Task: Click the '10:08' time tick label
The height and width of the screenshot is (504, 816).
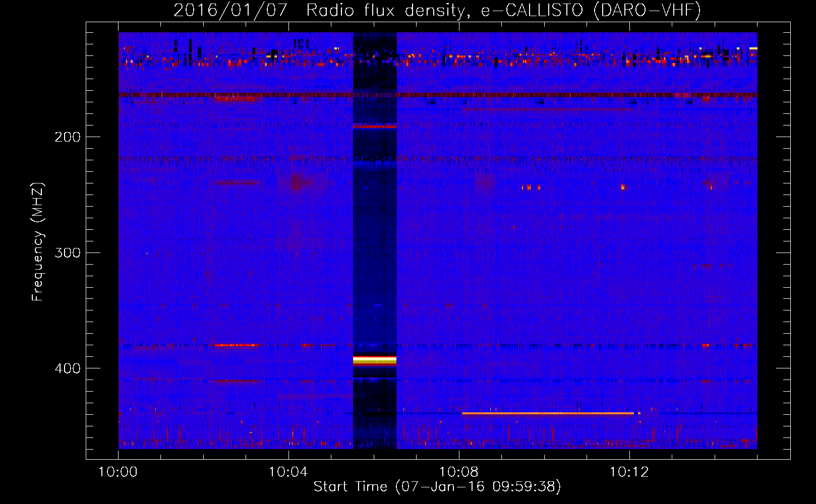Action: [459, 472]
